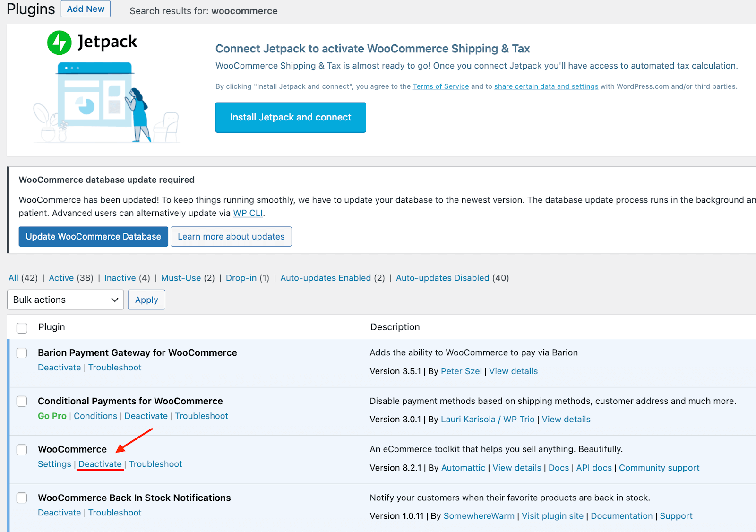The width and height of the screenshot is (756, 532).
Task: Troubleshoot Conditional Payments for WooCommerce
Action: pos(202,416)
